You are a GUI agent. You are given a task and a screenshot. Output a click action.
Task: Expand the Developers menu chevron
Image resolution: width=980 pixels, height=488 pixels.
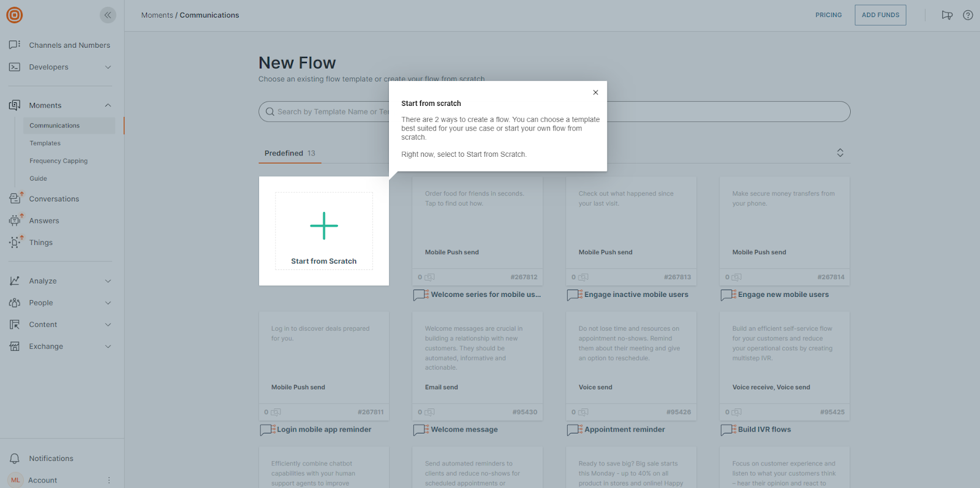[108, 67]
